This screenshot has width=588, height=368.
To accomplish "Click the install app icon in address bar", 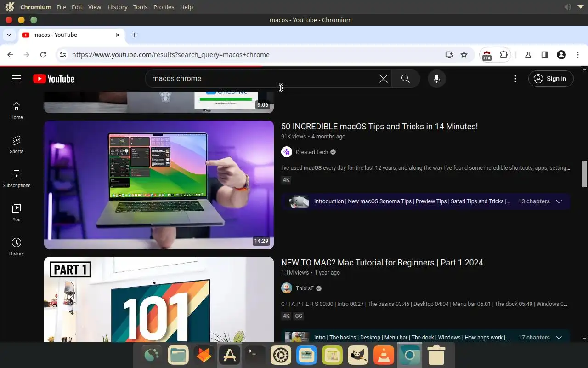I will click(449, 55).
